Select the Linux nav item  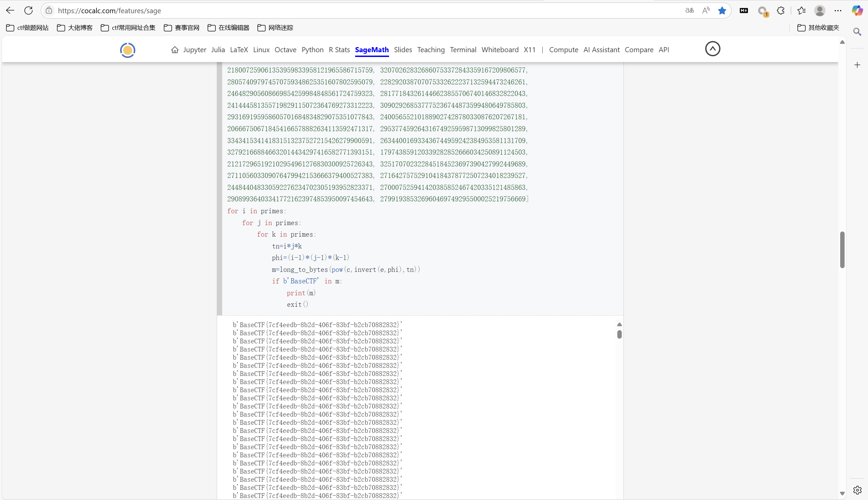click(x=261, y=50)
